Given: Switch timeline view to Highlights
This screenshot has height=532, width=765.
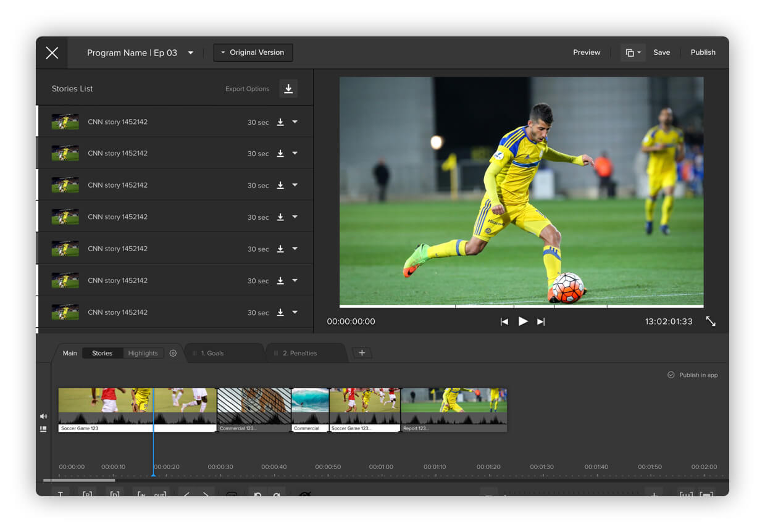Looking at the screenshot, I should point(143,354).
